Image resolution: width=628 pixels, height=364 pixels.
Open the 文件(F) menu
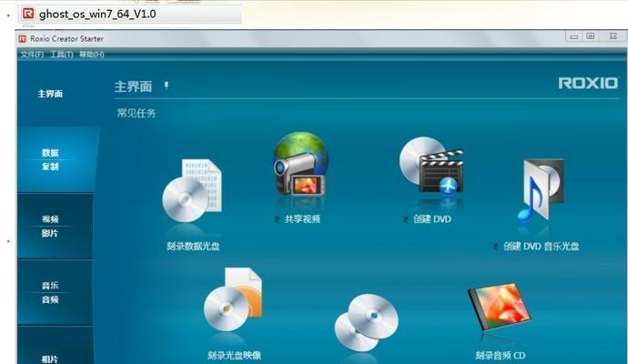point(32,55)
